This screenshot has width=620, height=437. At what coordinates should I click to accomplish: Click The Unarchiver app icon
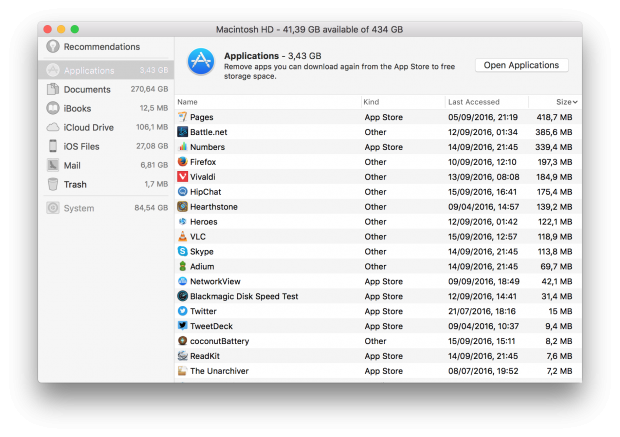tap(182, 371)
